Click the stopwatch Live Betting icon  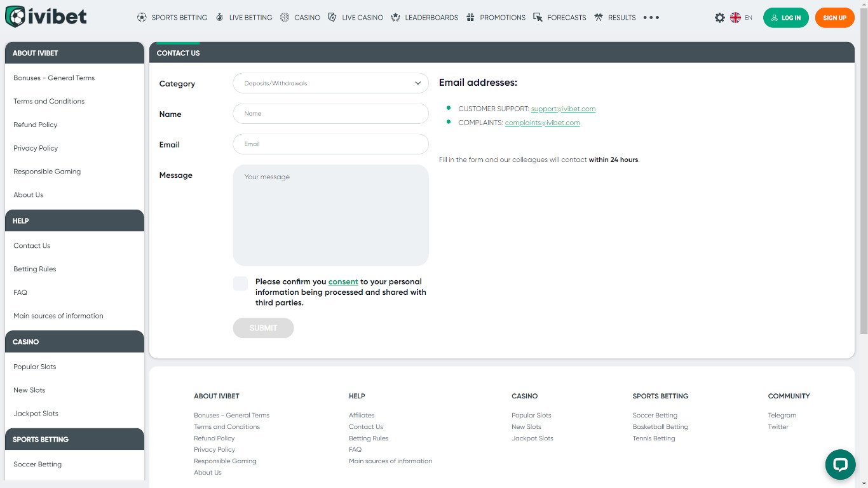pyautogui.click(x=220, y=17)
